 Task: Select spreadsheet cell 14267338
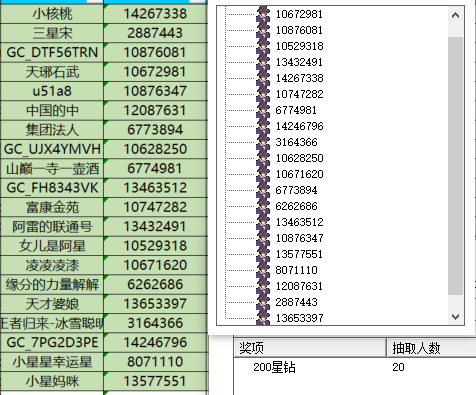(155, 14)
